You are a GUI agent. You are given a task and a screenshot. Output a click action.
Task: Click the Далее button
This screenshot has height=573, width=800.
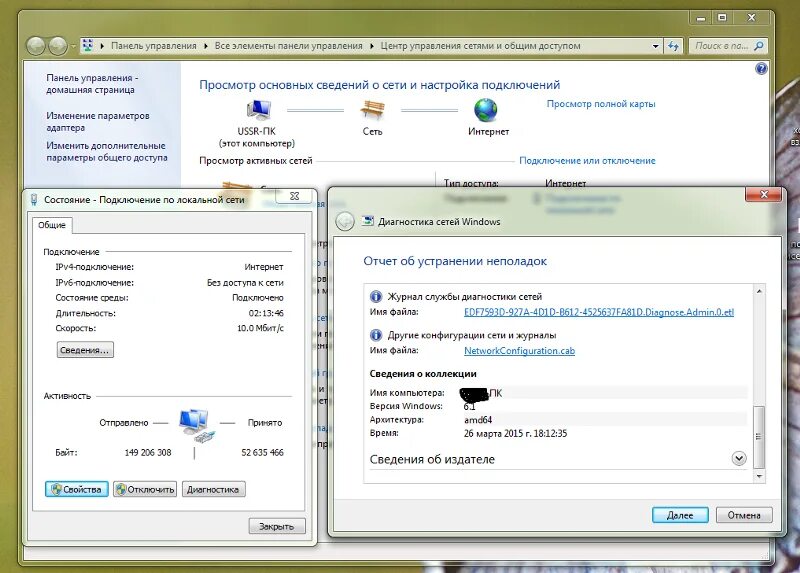point(680,515)
